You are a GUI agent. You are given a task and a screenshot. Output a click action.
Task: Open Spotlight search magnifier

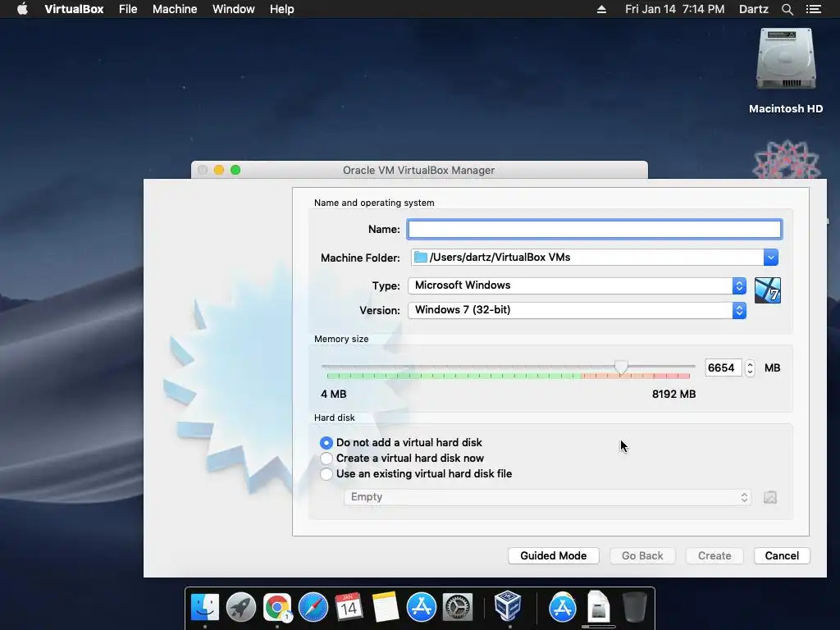pos(787,9)
